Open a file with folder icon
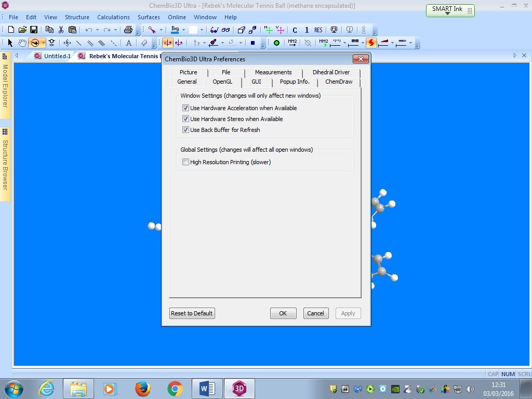Image resolution: width=532 pixels, height=399 pixels. pos(22,30)
